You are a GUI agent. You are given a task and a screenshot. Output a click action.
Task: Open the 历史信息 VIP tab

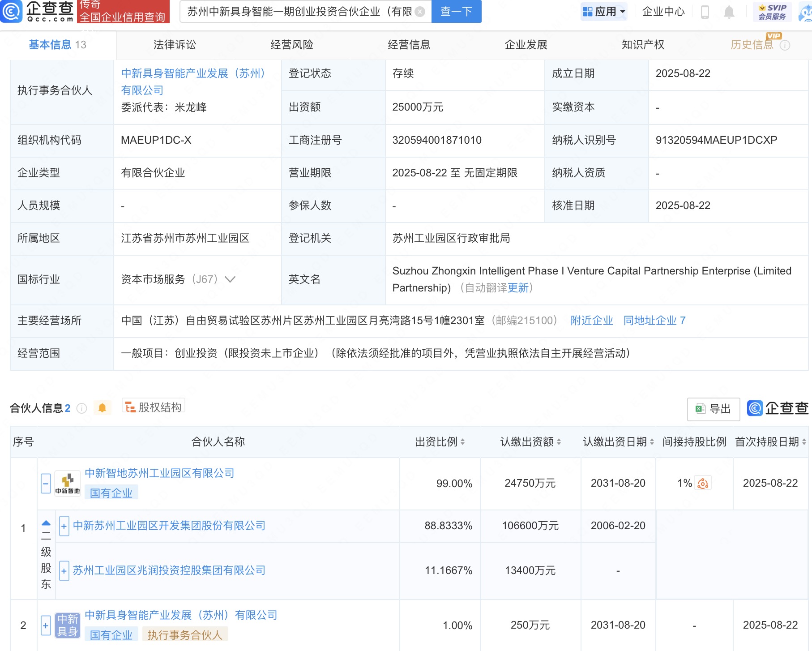pos(752,45)
